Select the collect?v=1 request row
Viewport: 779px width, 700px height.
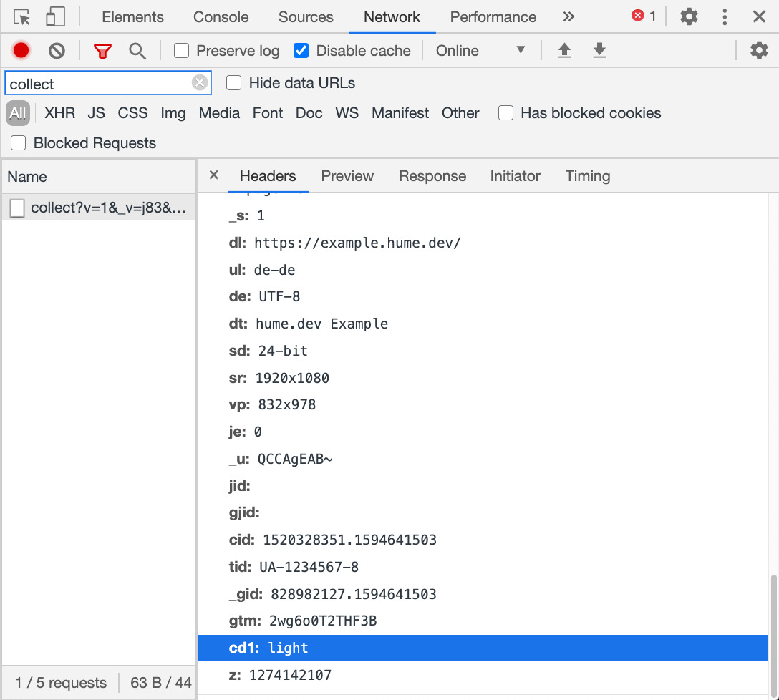tap(99, 208)
